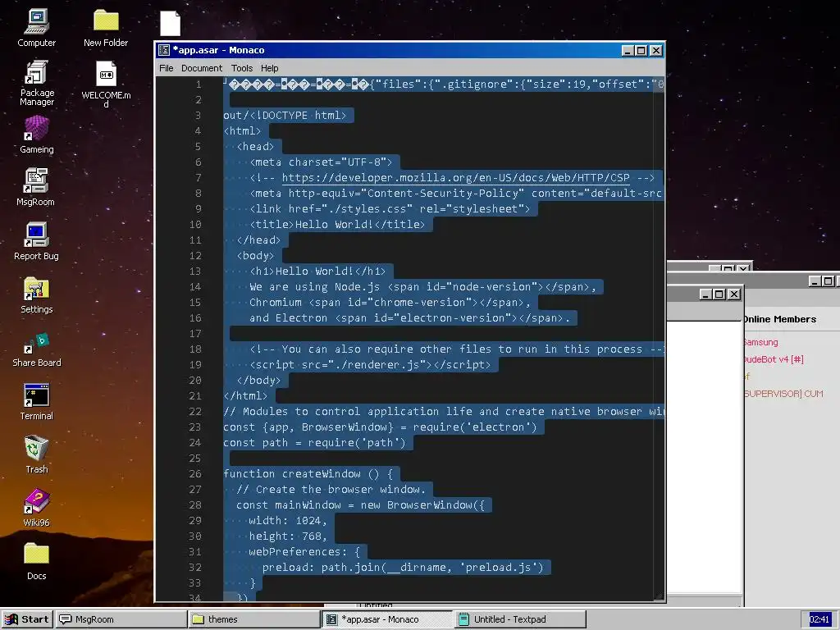Click the Start button
The height and width of the screenshot is (630, 840).
tap(27, 619)
